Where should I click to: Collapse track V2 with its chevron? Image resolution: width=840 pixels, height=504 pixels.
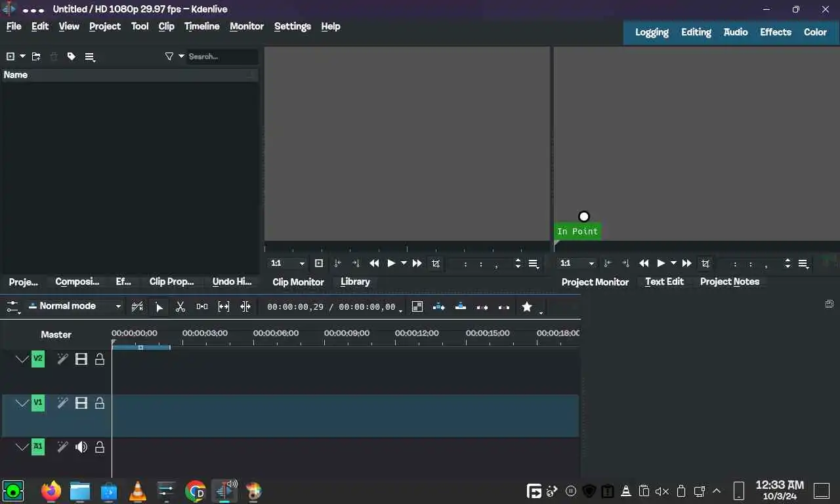[22, 359]
